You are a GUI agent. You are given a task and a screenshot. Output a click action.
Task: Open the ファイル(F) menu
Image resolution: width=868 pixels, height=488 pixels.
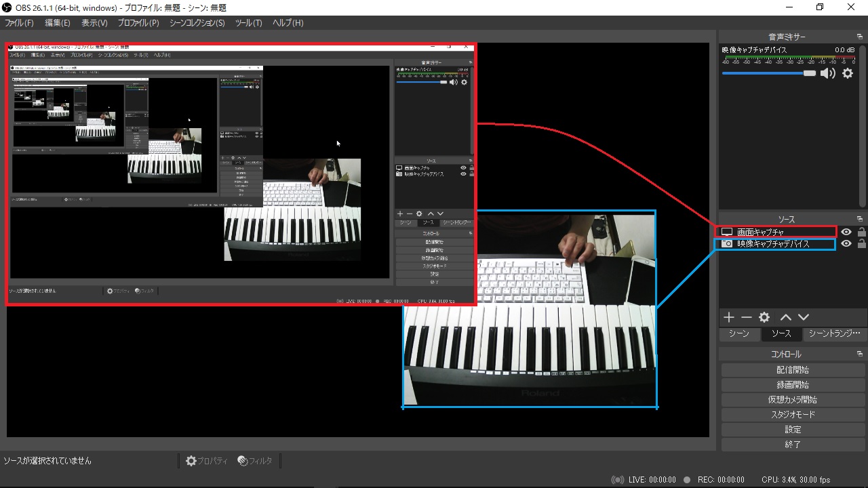coord(19,23)
